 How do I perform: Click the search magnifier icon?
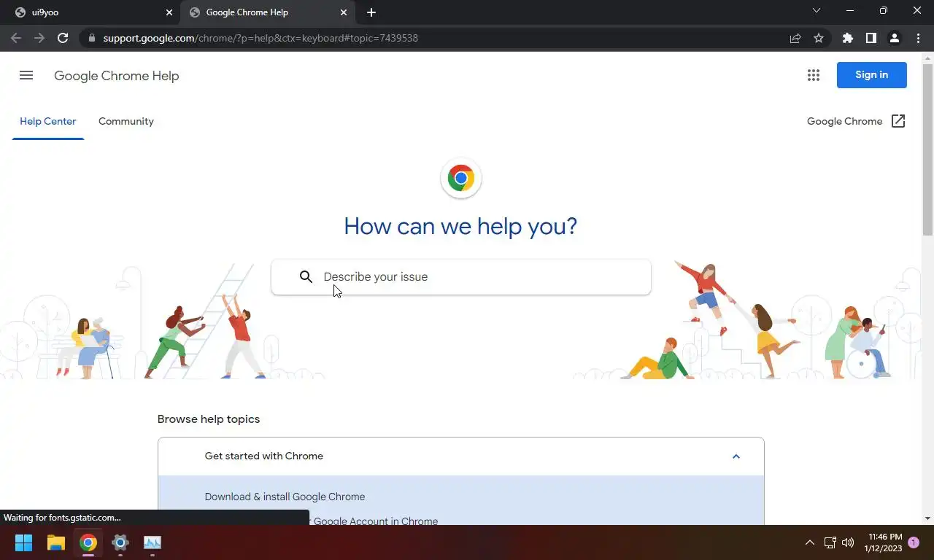pos(306,277)
